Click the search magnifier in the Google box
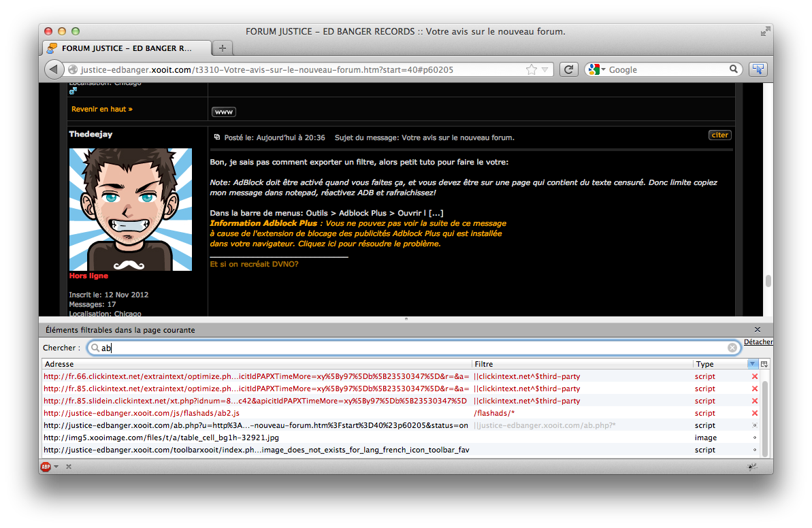This screenshot has height=528, width=812. click(x=733, y=69)
